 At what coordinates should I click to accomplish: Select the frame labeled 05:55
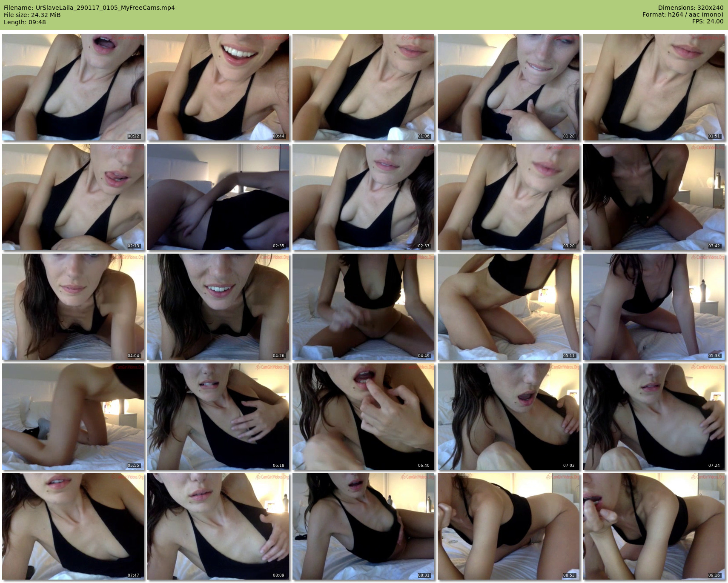point(73,417)
